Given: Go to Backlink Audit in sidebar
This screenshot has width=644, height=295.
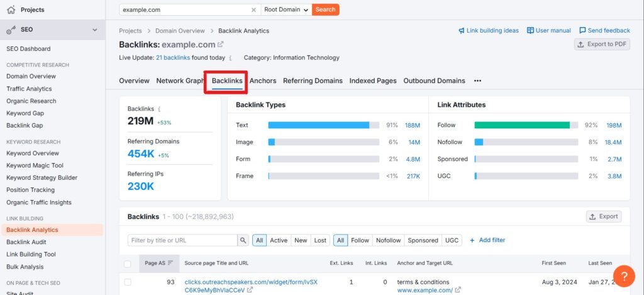Looking at the screenshot, I should pos(26,242).
